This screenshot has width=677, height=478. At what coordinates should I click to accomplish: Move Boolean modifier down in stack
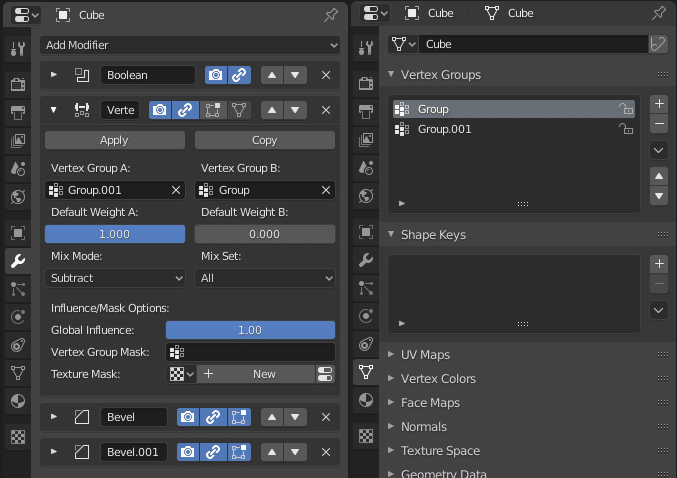pos(294,75)
